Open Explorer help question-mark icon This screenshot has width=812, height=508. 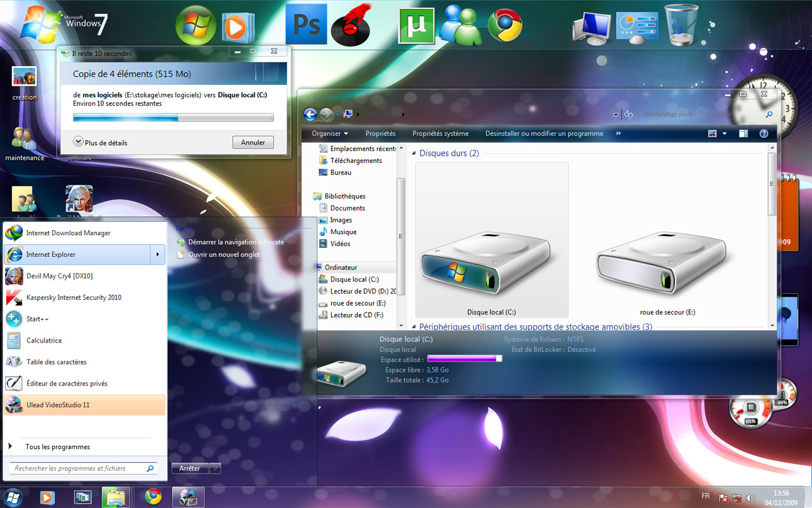764,134
